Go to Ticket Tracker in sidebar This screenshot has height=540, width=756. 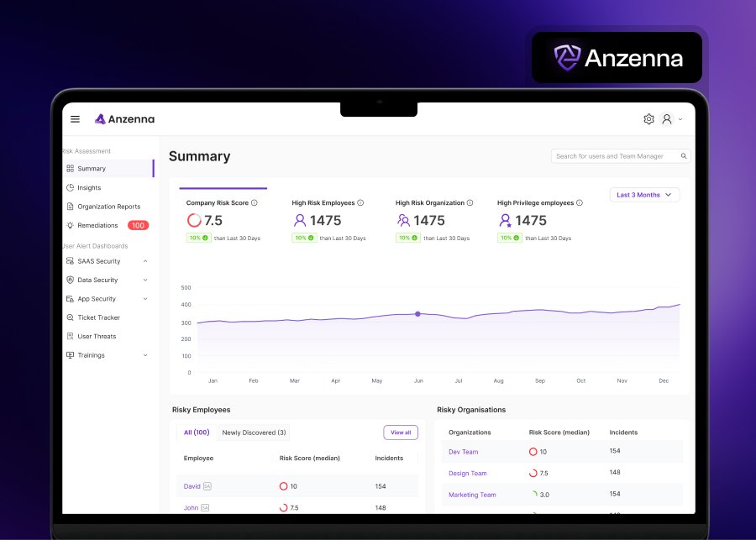pyautogui.click(x=98, y=317)
